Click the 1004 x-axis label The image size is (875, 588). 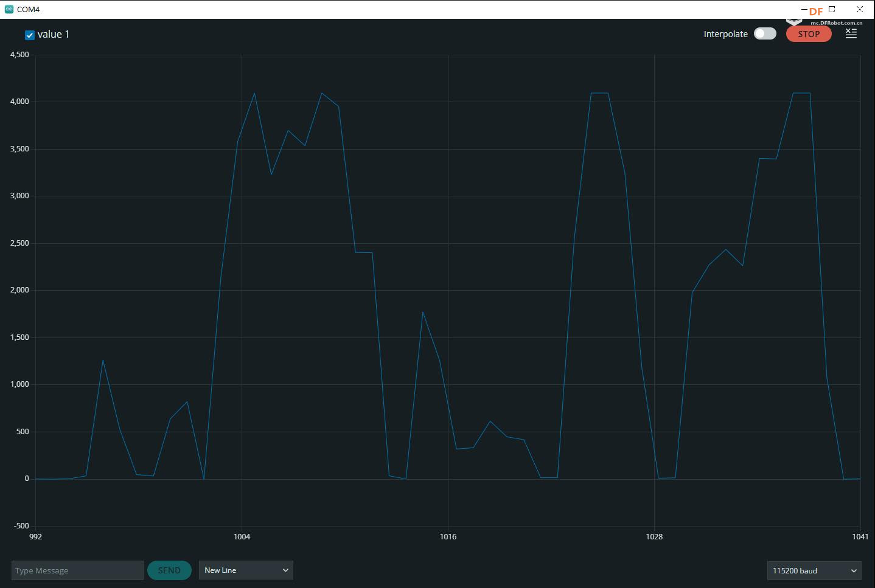pos(242,536)
